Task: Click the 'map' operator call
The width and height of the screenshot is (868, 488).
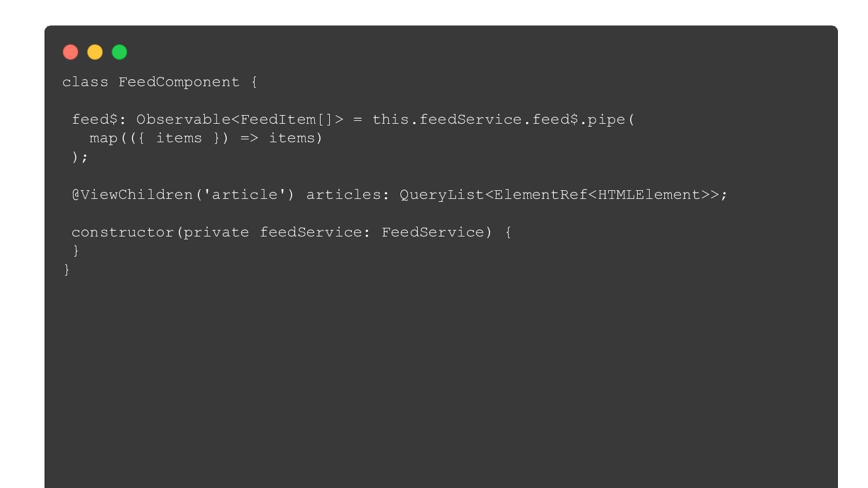Action: 104,138
